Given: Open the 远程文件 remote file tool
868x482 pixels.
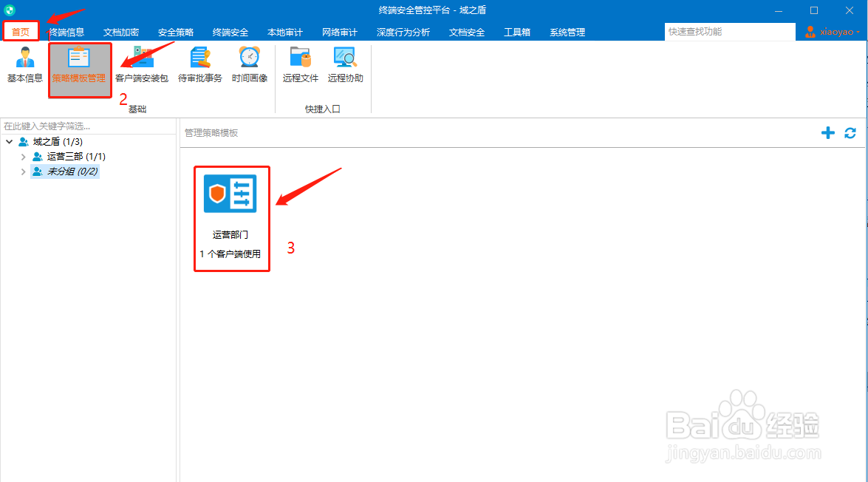Looking at the screenshot, I should point(299,67).
